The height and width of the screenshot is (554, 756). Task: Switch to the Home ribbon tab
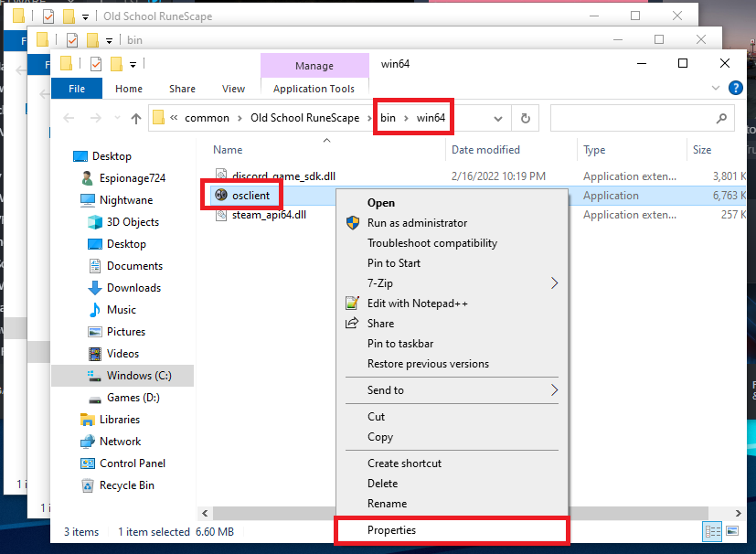[x=129, y=89]
